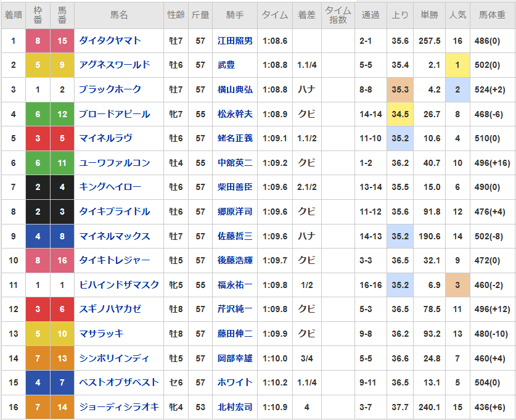Select jockey 横山典弘

point(235,89)
